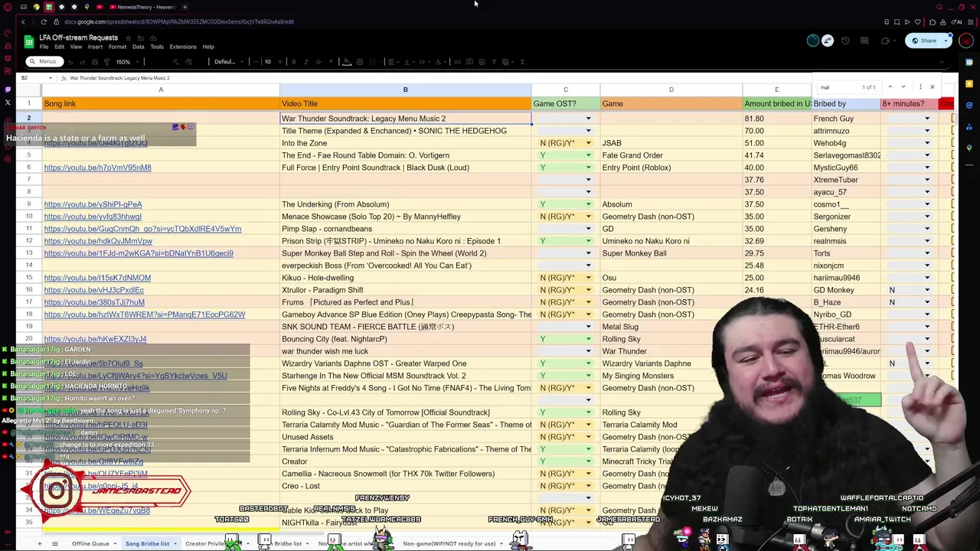Open 8+ minutes dropdown in French Guy row
This screenshot has height=551, width=980.
pyautogui.click(x=926, y=119)
